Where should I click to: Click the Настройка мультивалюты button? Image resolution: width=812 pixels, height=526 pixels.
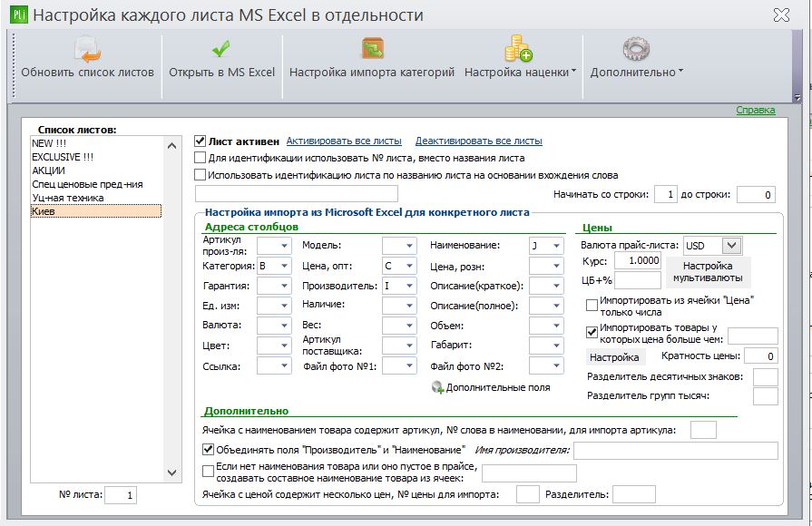[708, 272]
